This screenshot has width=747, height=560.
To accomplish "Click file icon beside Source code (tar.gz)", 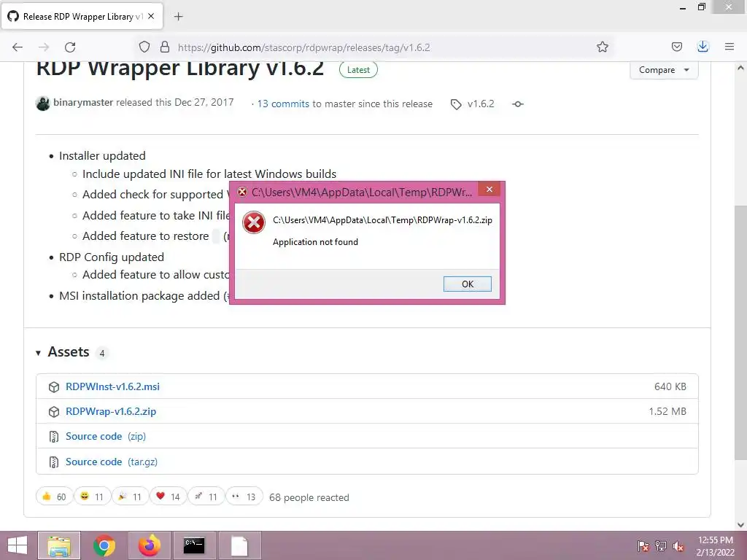I will pos(54,462).
